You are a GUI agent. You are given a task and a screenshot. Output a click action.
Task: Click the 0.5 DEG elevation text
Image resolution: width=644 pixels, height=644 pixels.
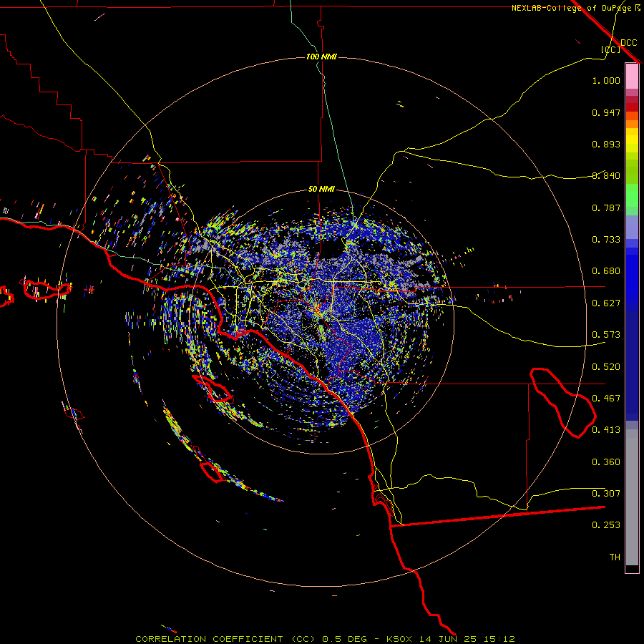[x=344, y=639]
